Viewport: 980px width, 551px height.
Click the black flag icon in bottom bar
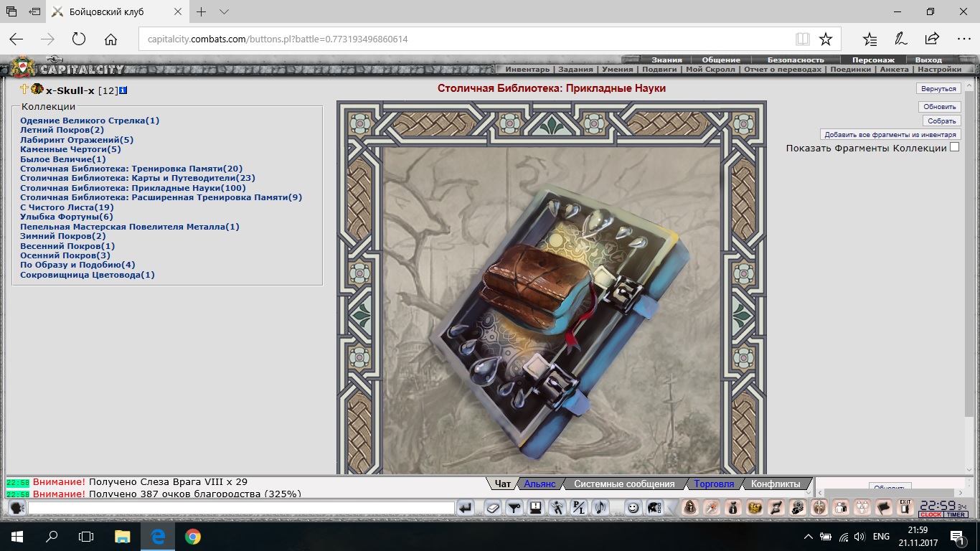(884, 508)
